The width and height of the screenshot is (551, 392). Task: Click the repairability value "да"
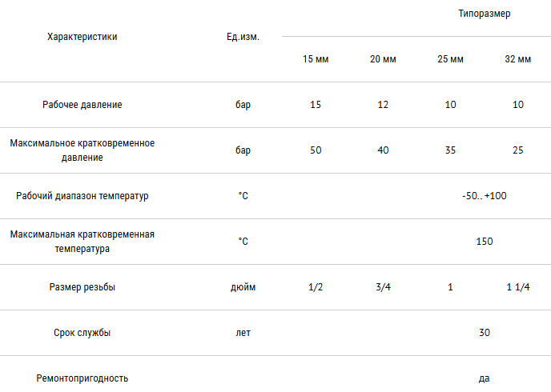pyautogui.click(x=485, y=378)
